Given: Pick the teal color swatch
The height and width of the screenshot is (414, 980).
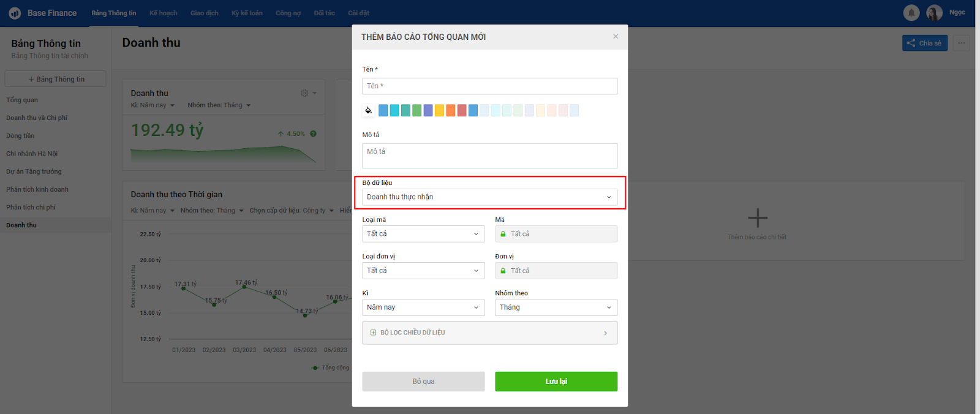Looking at the screenshot, I should coord(405,110).
